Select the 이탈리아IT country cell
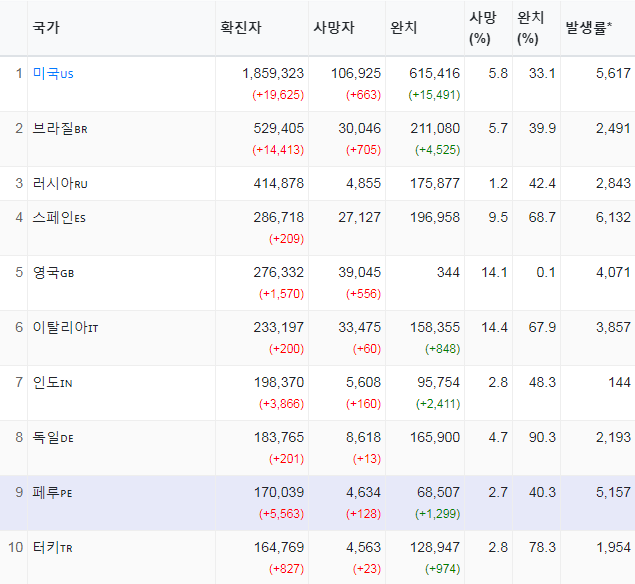Image resolution: width=635 pixels, height=584 pixels. point(65,328)
